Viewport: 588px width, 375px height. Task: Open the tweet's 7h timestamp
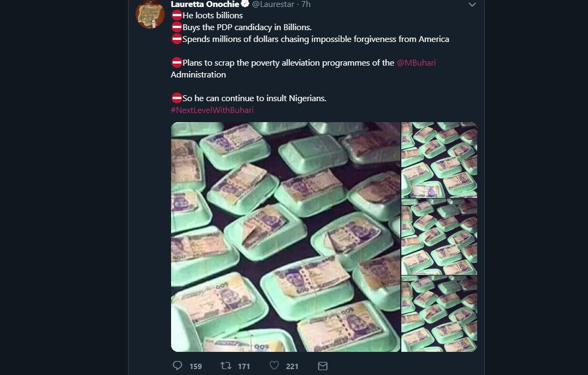306,4
